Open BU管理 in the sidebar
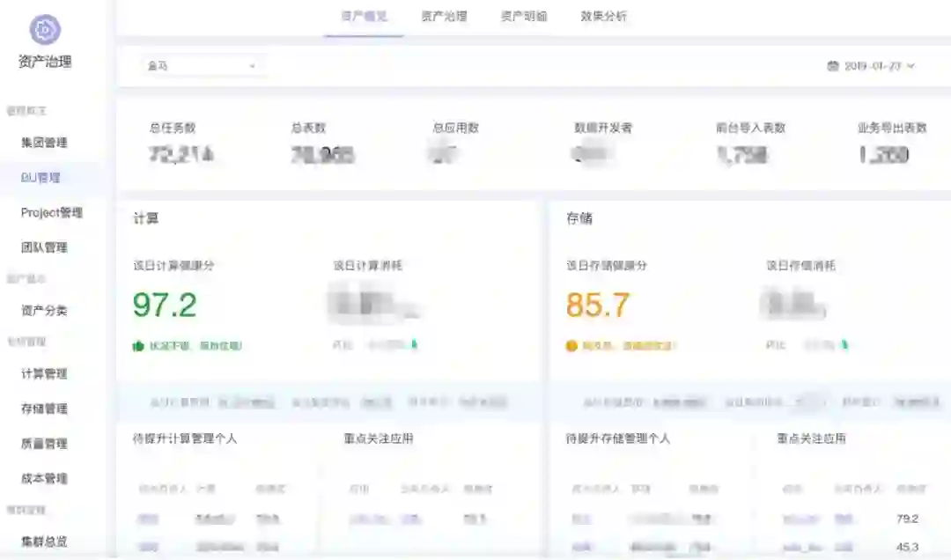 pyautogui.click(x=41, y=178)
